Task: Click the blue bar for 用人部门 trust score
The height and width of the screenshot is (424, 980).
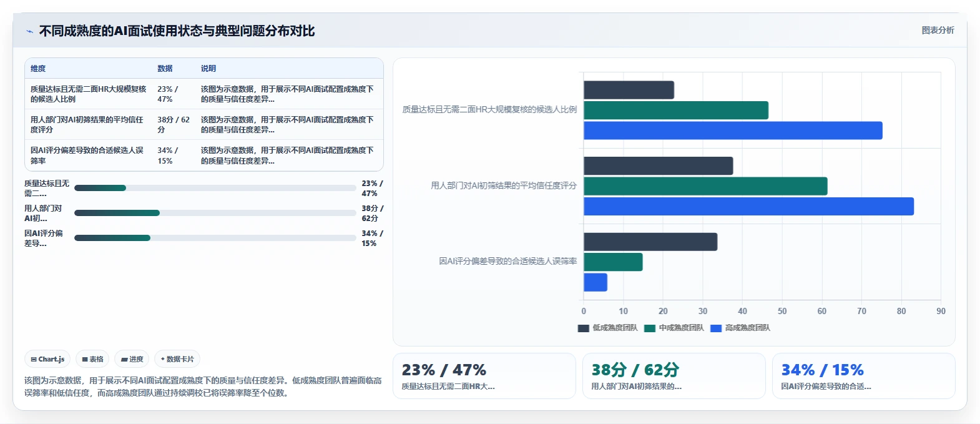Action: pyautogui.click(x=748, y=207)
